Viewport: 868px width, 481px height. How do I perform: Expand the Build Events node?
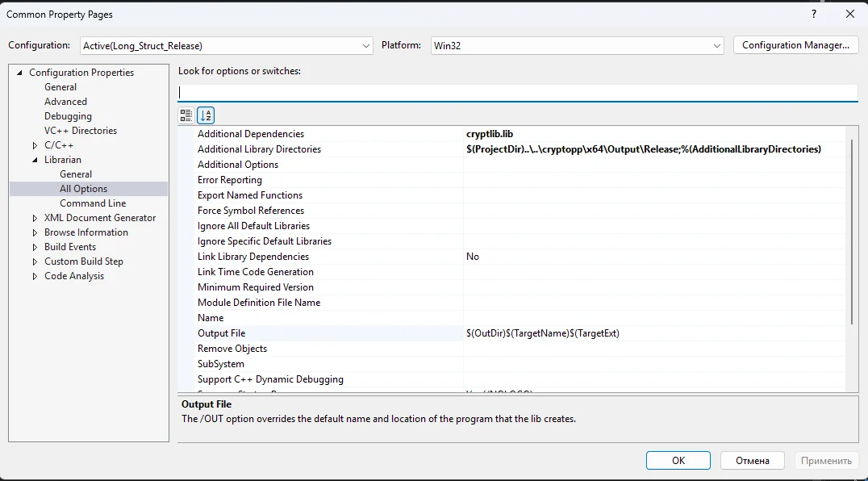coord(35,247)
